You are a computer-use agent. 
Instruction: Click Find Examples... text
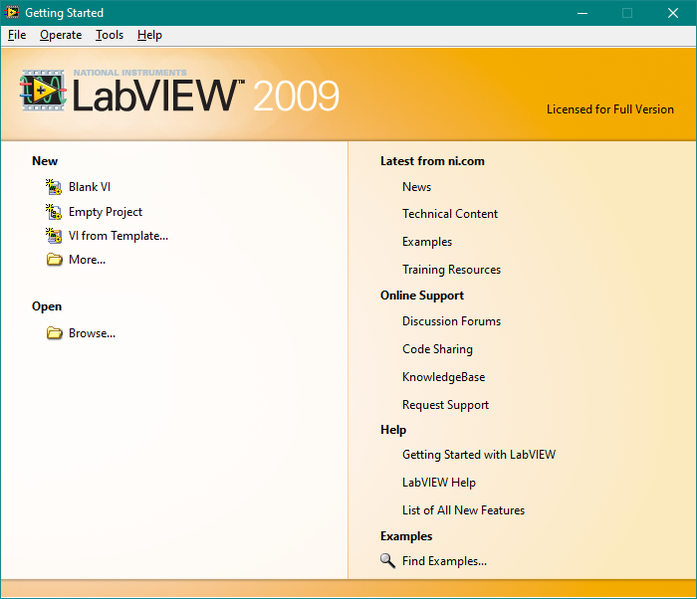[444, 561]
